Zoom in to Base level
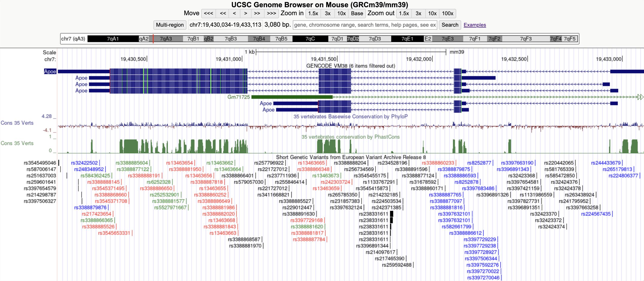 pyautogui.click(x=357, y=13)
